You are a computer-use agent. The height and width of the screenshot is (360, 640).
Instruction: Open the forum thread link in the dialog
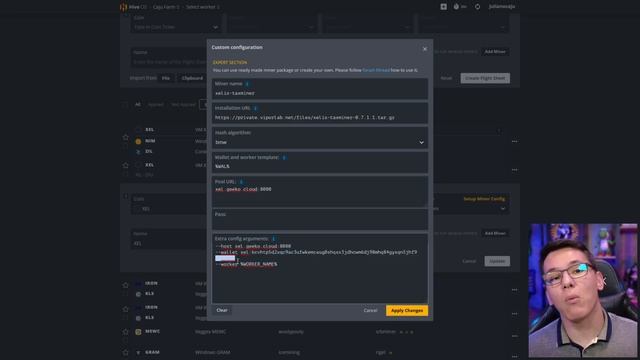pos(376,70)
